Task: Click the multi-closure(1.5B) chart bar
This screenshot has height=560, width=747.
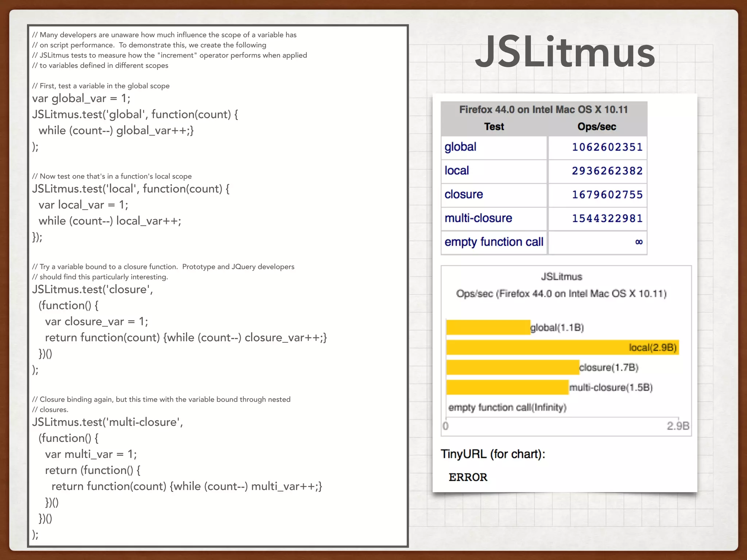Action: [508, 387]
